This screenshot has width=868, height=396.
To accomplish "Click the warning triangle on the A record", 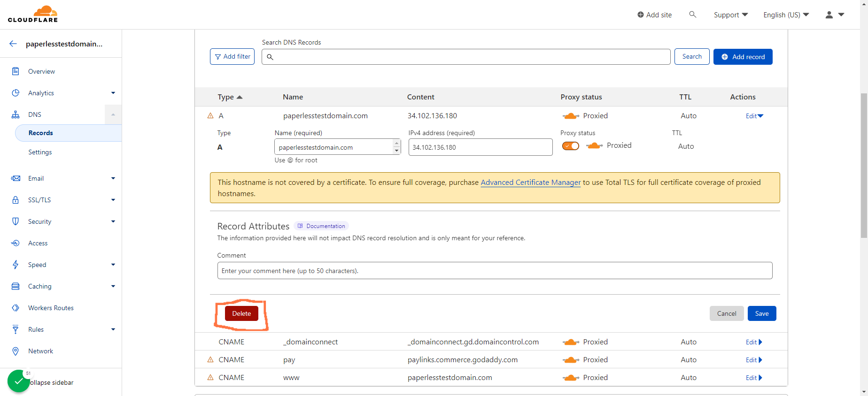I will (x=210, y=115).
